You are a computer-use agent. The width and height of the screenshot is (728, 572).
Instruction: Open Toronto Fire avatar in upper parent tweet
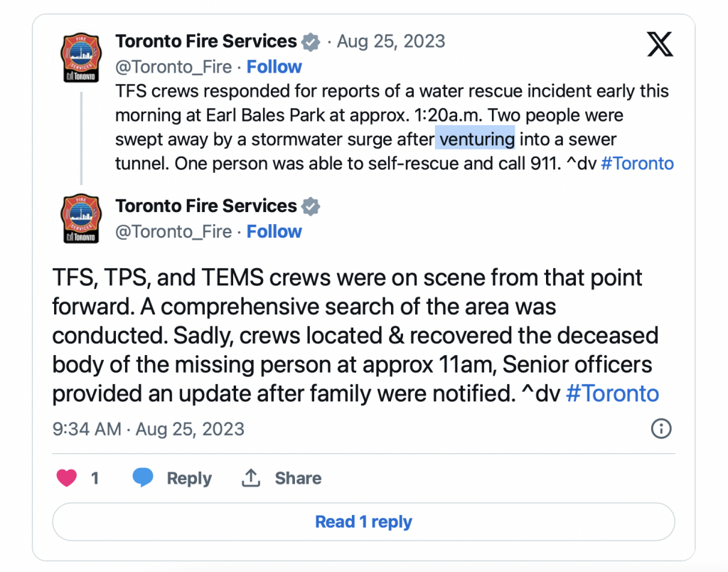tap(80, 57)
